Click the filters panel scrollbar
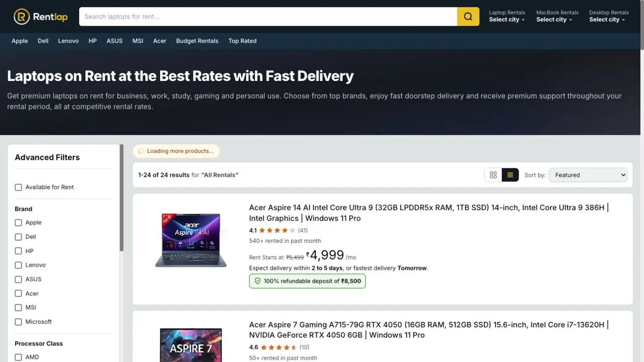644x362 pixels. (x=121, y=199)
